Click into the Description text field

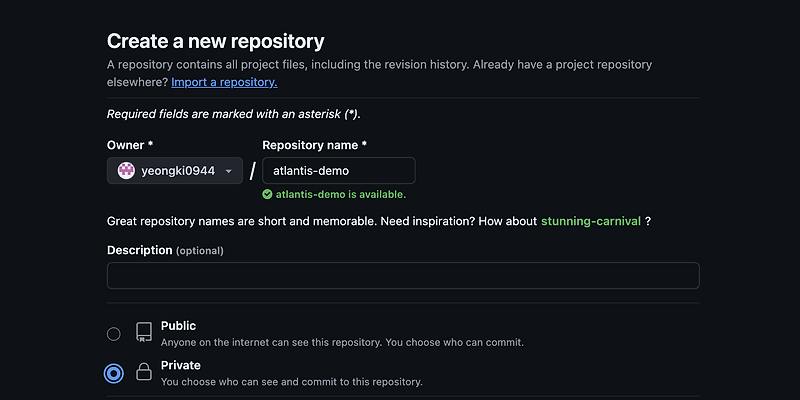403,276
